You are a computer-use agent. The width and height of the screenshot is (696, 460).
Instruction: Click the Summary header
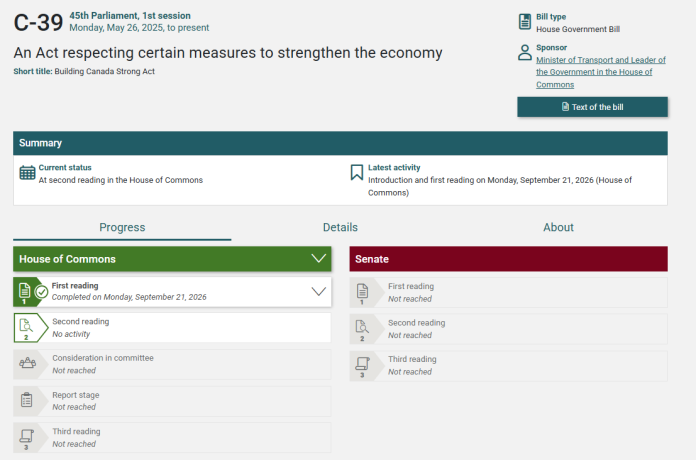coord(340,143)
